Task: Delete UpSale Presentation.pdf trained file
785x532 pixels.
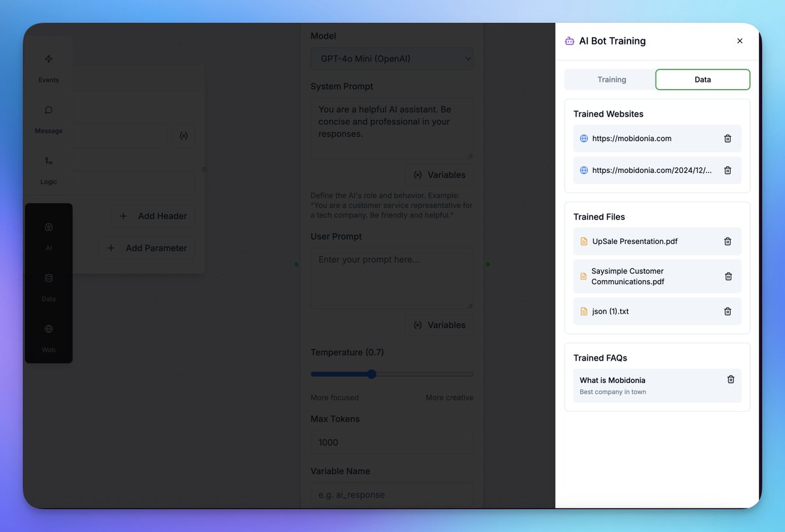Action: point(727,241)
